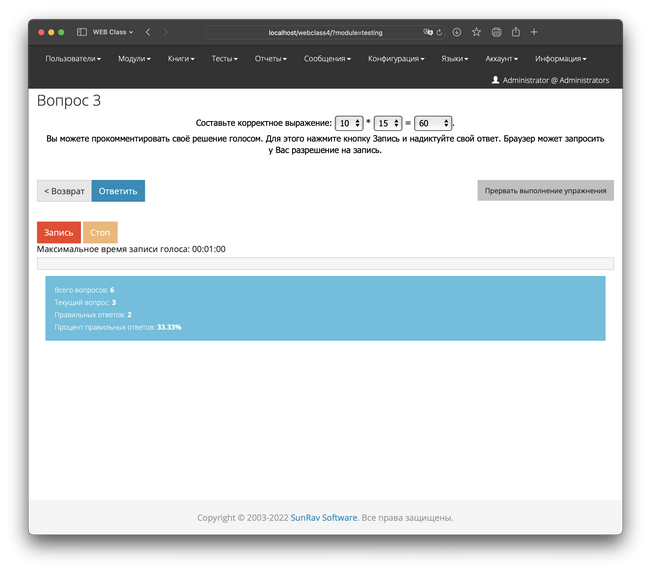
Task: Expand the Модули menu
Action: 134,59
